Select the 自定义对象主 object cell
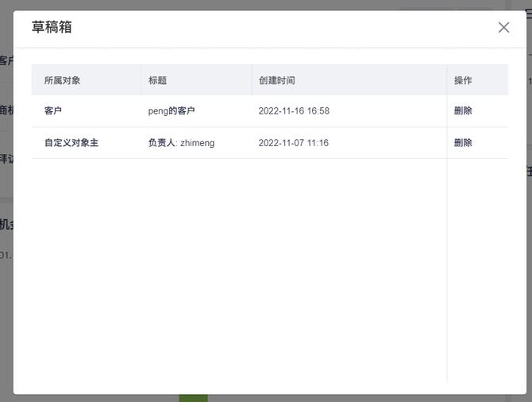 pyautogui.click(x=71, y=143)
